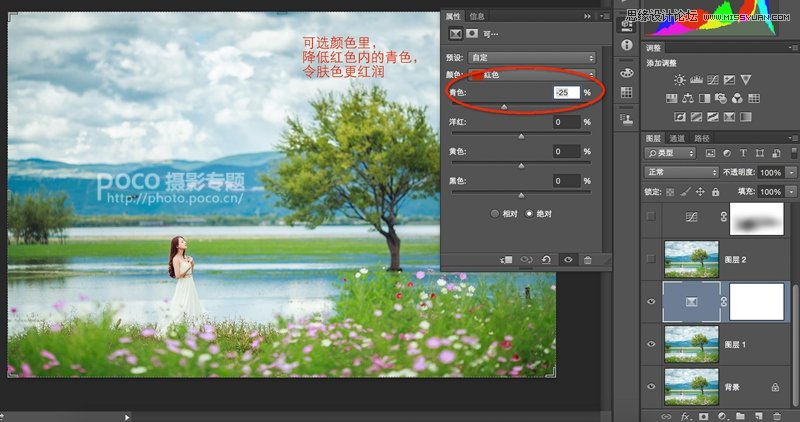Click the link layers icon
The image size is (800, 422).
tap(666, 417)
